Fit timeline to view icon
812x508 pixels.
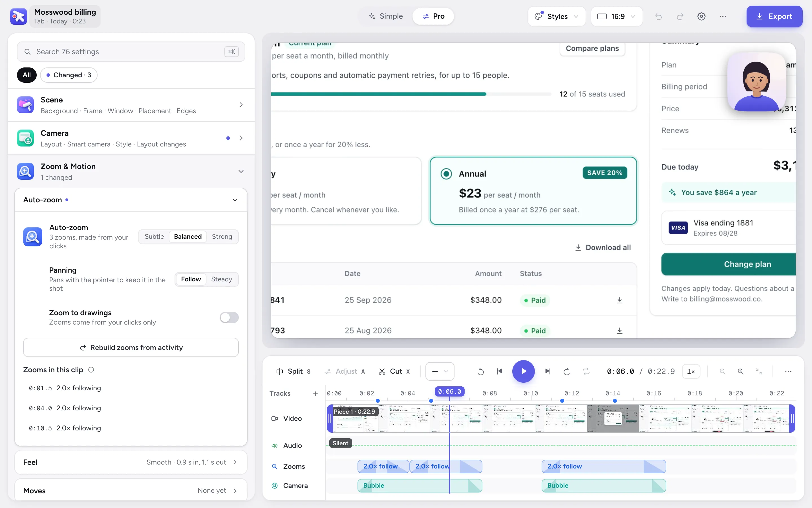point(759,371)
